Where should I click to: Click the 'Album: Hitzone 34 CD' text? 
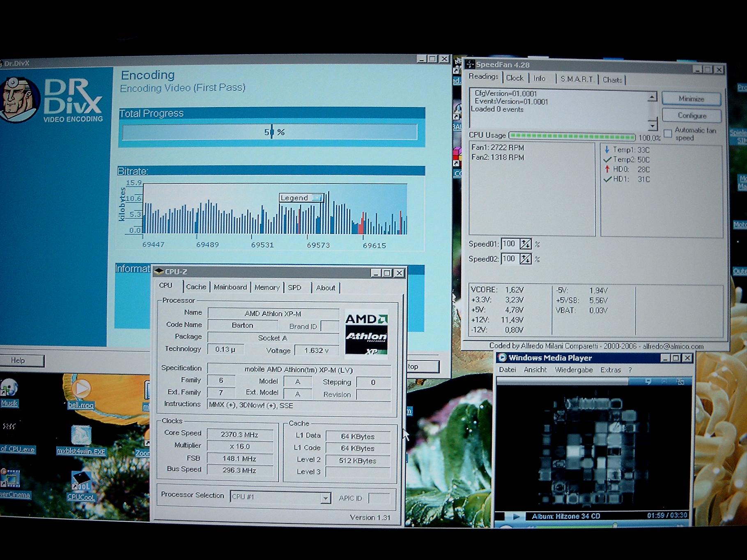point(566,516)
